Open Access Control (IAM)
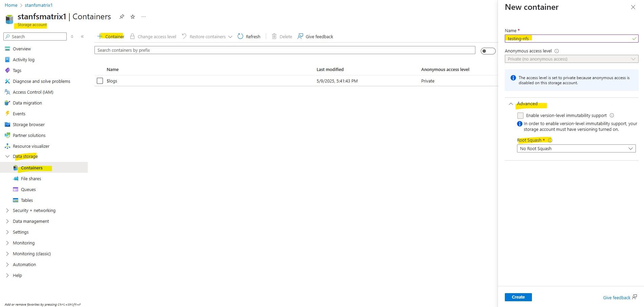The width and height of the screenshot is (644, 307). 33,92
